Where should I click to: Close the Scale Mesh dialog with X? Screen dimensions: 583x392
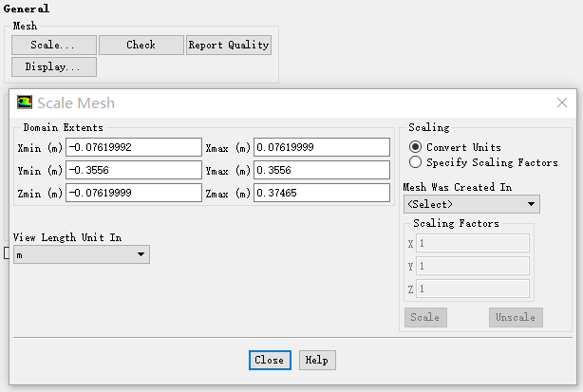point(562,103)
